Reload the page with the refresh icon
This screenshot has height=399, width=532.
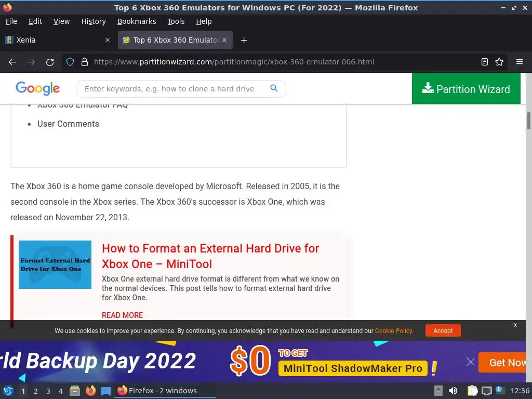tap(50, 62)
